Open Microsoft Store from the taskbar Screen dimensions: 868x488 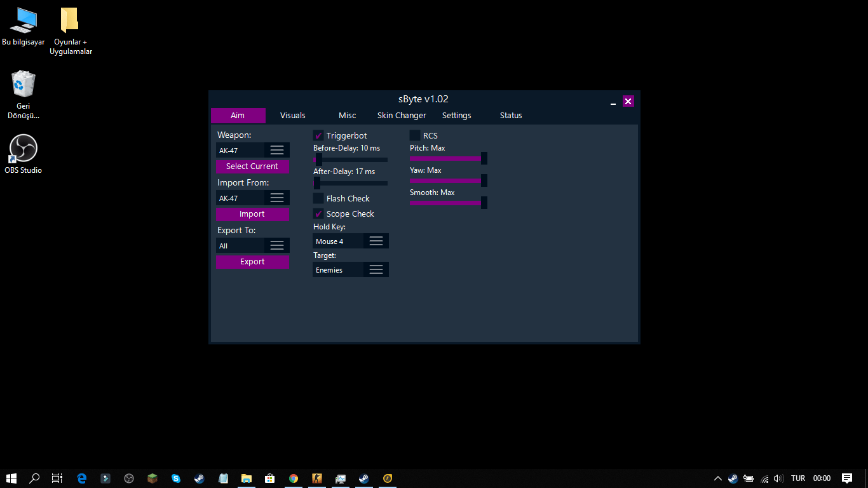(270, 478)
